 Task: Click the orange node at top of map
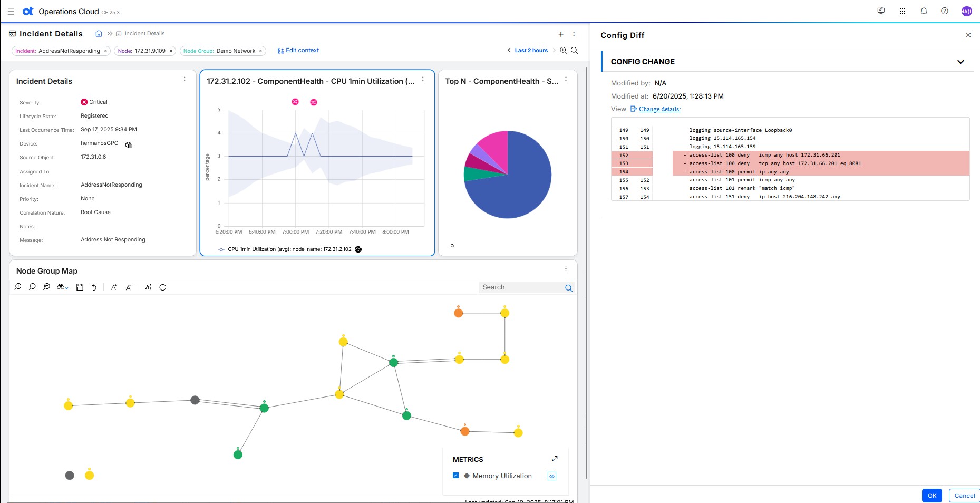coord(459,313)
